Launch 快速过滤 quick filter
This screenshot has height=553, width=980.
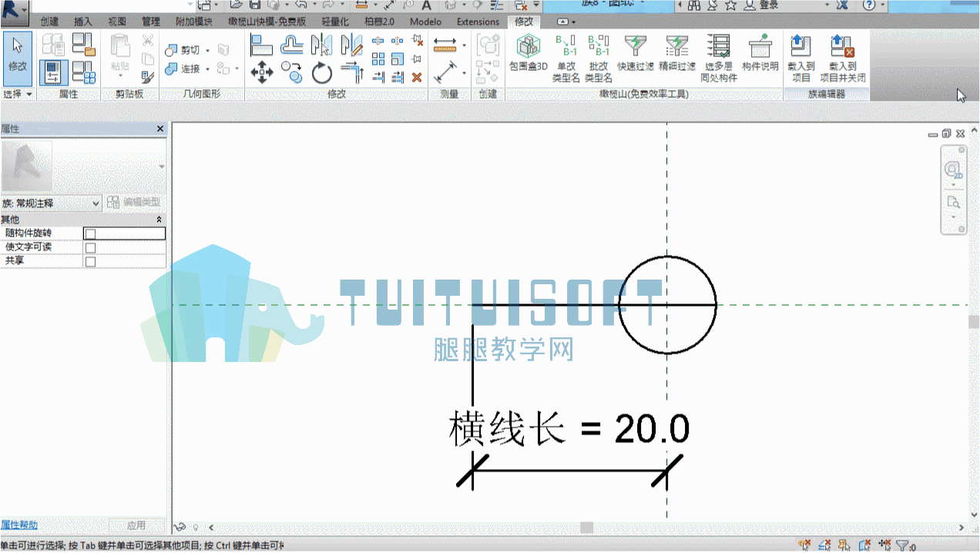point(636,54)
